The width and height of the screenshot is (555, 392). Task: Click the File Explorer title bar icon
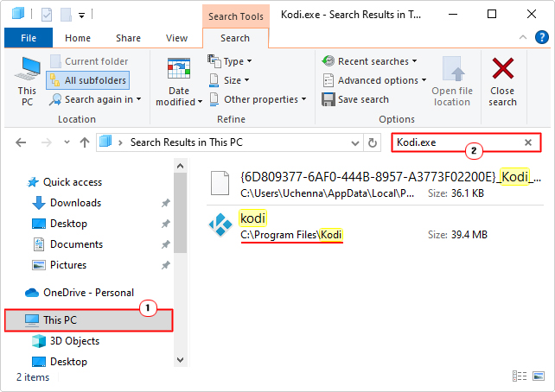pos(17,14)
